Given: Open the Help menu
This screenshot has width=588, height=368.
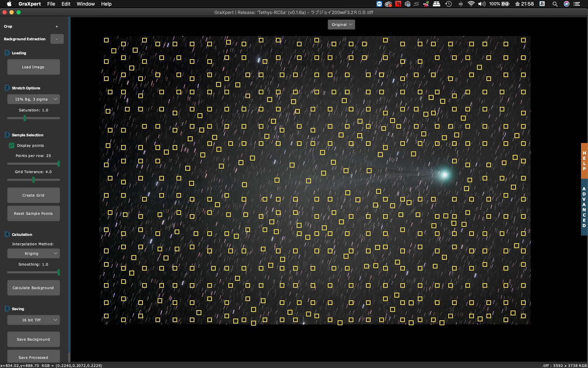Looking at the screenshot, I should pyautogui.click(x=106, y=4).
